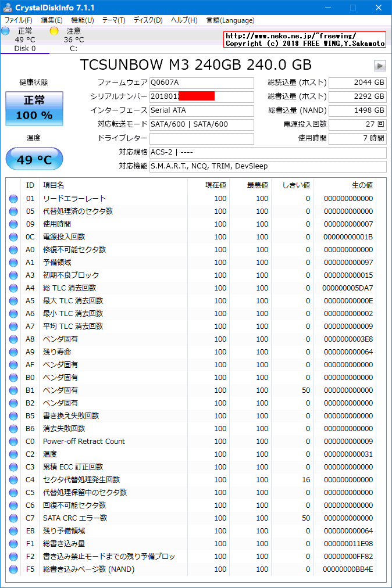Click the status orb for ID C0 Power-off Retract Count
The width and height of the screenshot is (392, 588).
pyautogui.click(x=13, y=442)
